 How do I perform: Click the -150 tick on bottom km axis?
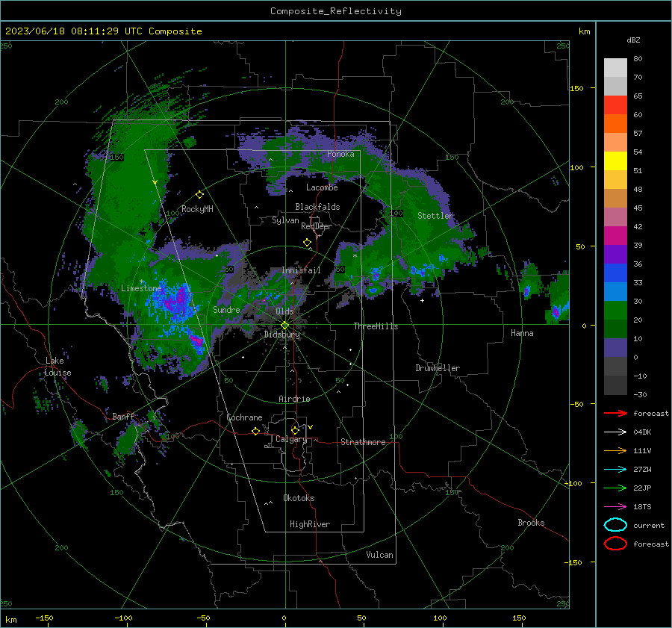click(x=44, y=618)
